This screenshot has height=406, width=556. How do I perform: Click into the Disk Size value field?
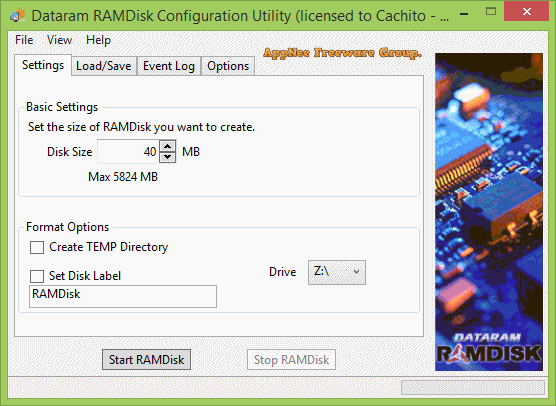coord(128,152)
